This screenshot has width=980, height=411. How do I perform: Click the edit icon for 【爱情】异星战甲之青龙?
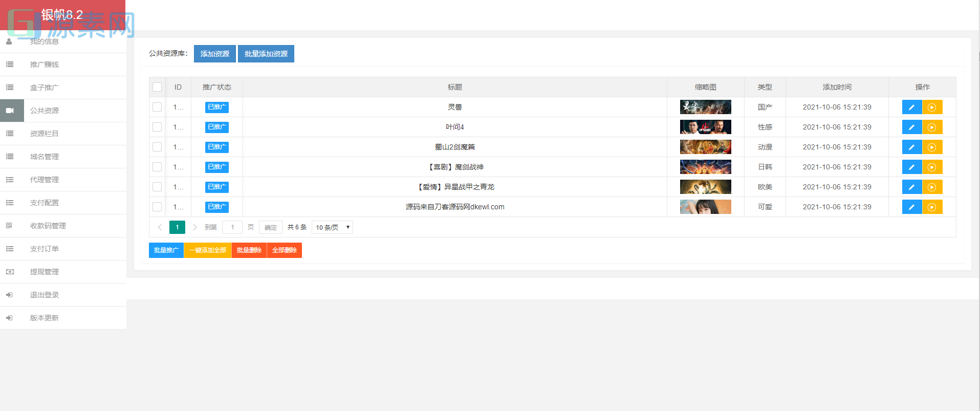tap(911, 187)
